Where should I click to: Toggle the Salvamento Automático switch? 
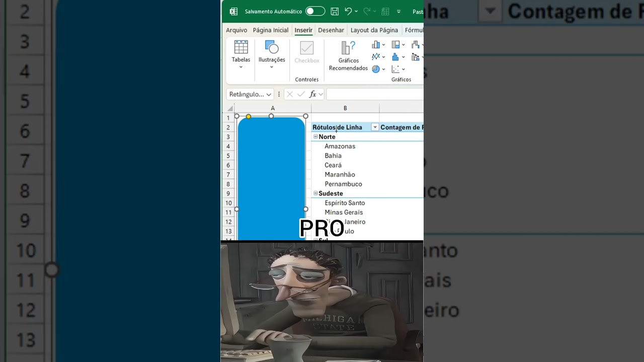click(x=315, y=11)
